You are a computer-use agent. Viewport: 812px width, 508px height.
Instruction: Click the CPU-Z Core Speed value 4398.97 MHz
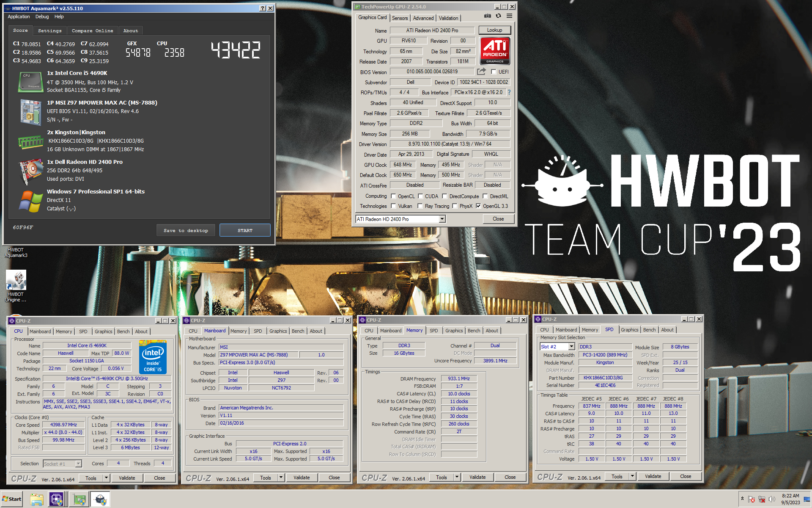click(63, 425)
